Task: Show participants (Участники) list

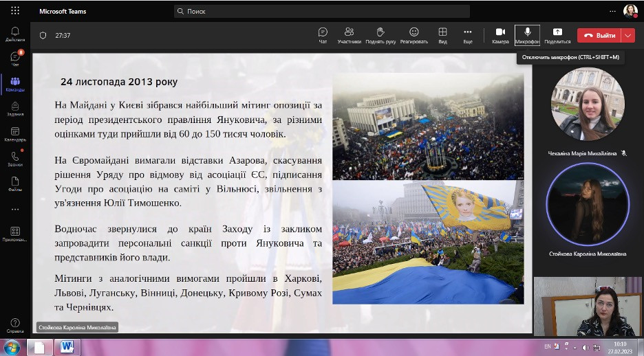Action: point(349,36)
